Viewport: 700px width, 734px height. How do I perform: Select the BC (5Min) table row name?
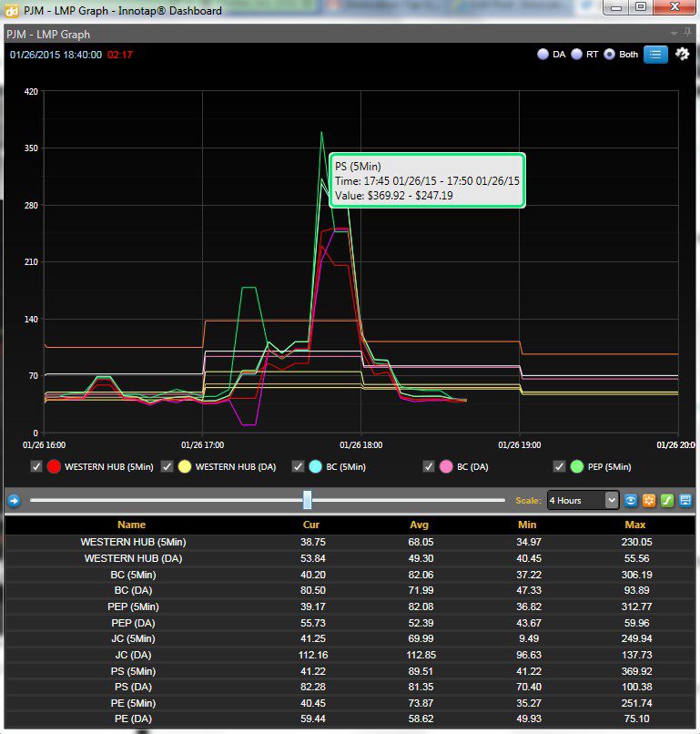click(x=134, y=575)
